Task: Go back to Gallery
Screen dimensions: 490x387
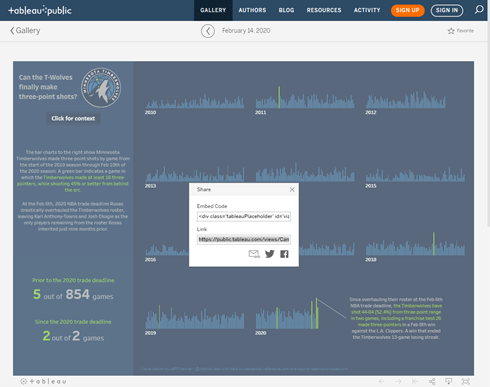Action: coord(25,31)
